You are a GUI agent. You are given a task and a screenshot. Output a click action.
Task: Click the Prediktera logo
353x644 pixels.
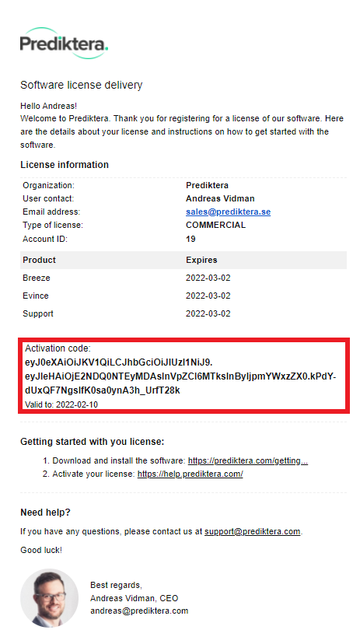point(64,43)
